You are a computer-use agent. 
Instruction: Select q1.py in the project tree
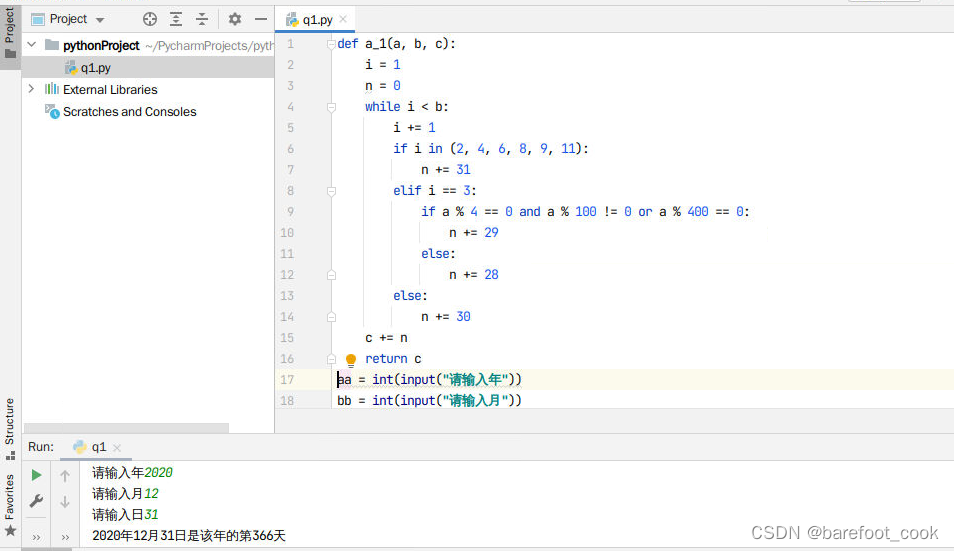(x=96, y=68)
